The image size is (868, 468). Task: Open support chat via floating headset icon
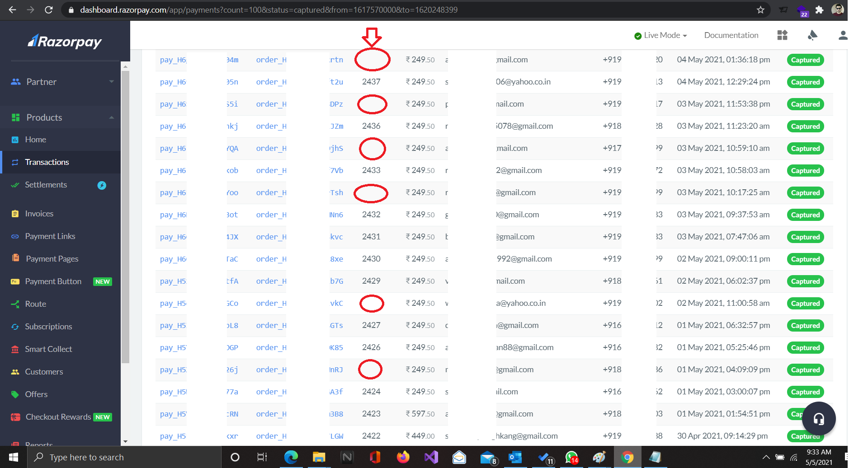pos(819,418)
